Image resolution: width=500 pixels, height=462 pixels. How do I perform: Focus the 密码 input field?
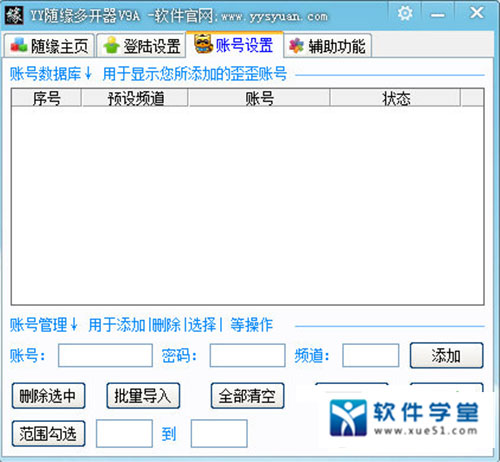247,356
